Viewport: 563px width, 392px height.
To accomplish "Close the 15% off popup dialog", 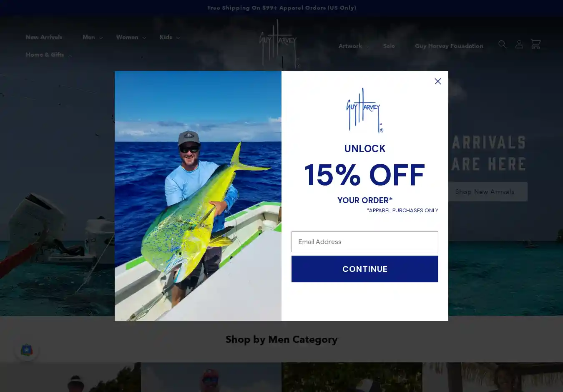I will point(437,81).
